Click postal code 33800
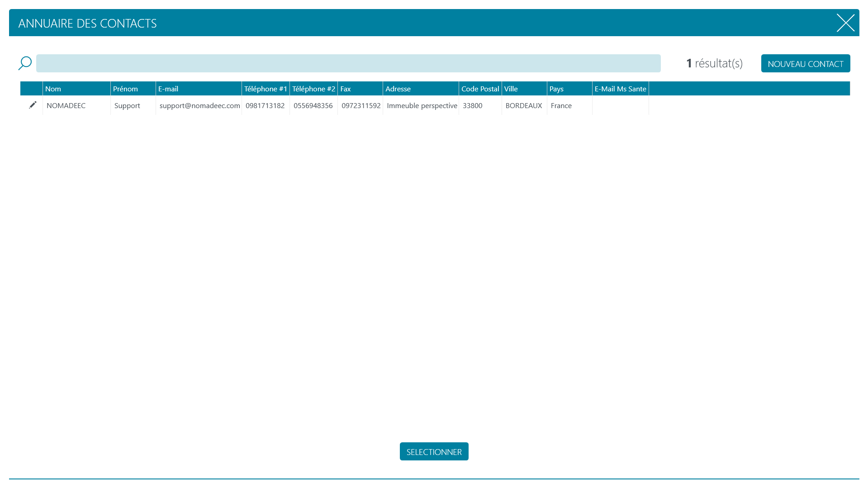This screenshot has width=868, height=488. pos(480,105)
